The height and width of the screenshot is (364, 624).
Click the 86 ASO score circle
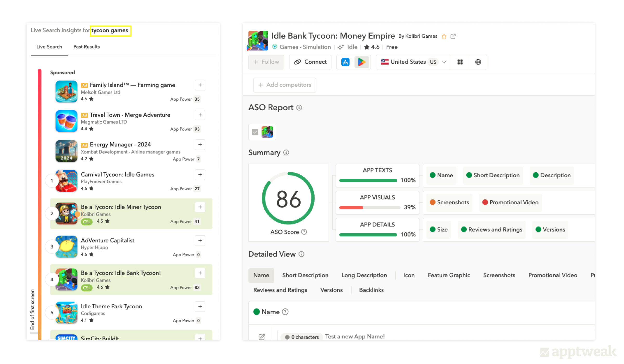point(288,198)
